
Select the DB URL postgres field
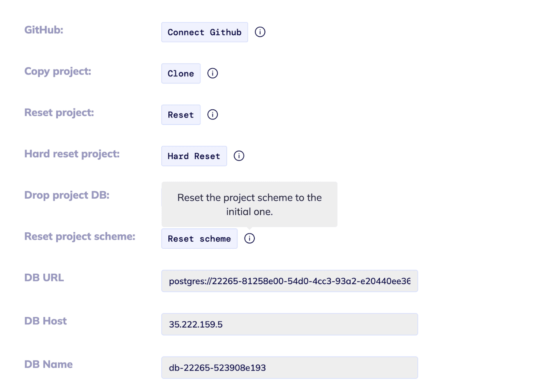(x=290, y=281)
